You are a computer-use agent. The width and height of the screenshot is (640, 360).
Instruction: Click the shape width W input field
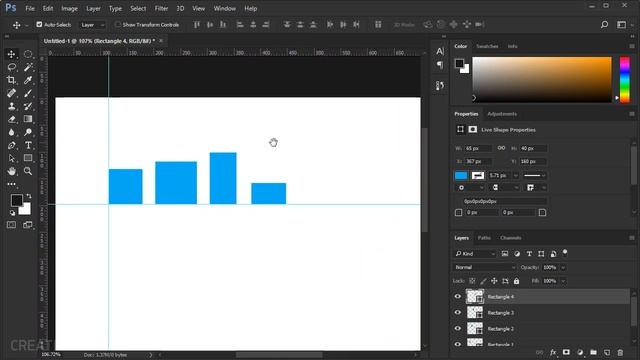coord(478,148)
